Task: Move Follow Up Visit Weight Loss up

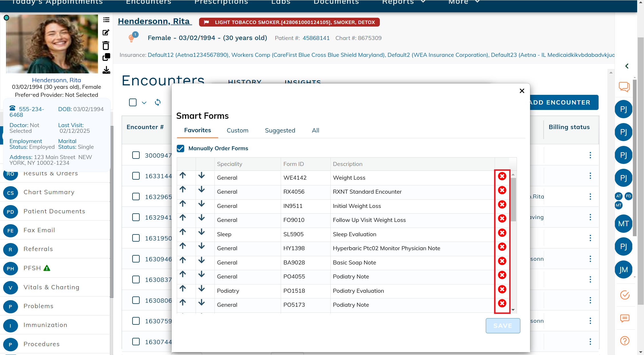Action: [x=183, y=218]
